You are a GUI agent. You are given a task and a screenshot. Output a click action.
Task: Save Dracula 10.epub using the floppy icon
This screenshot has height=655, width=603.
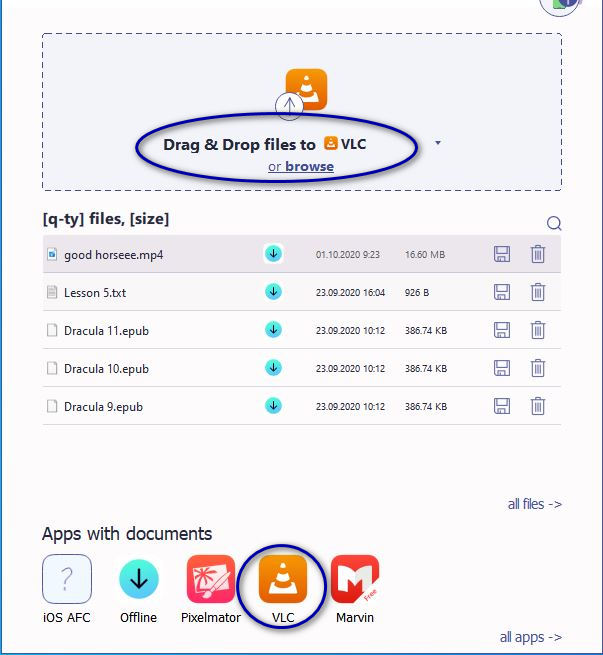click(x=502, y=368)
